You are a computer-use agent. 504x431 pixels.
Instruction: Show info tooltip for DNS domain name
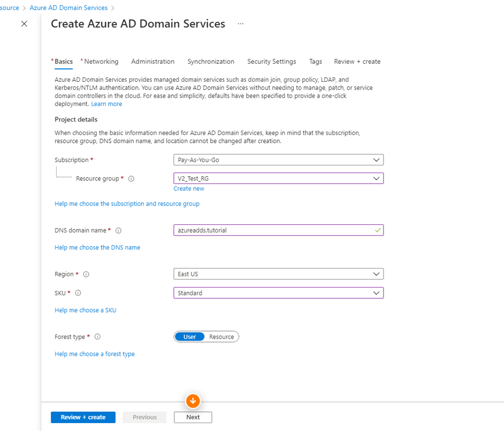[x=118, y=230]
